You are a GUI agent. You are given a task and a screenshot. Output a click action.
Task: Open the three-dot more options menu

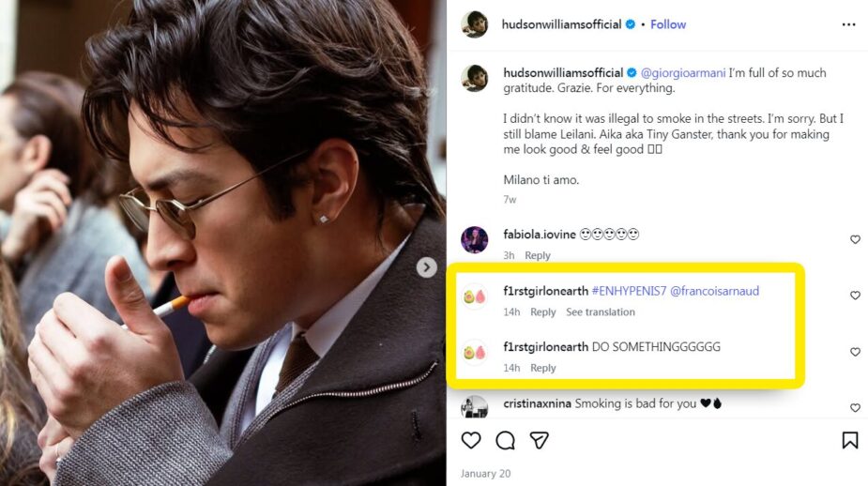[848, 24]
